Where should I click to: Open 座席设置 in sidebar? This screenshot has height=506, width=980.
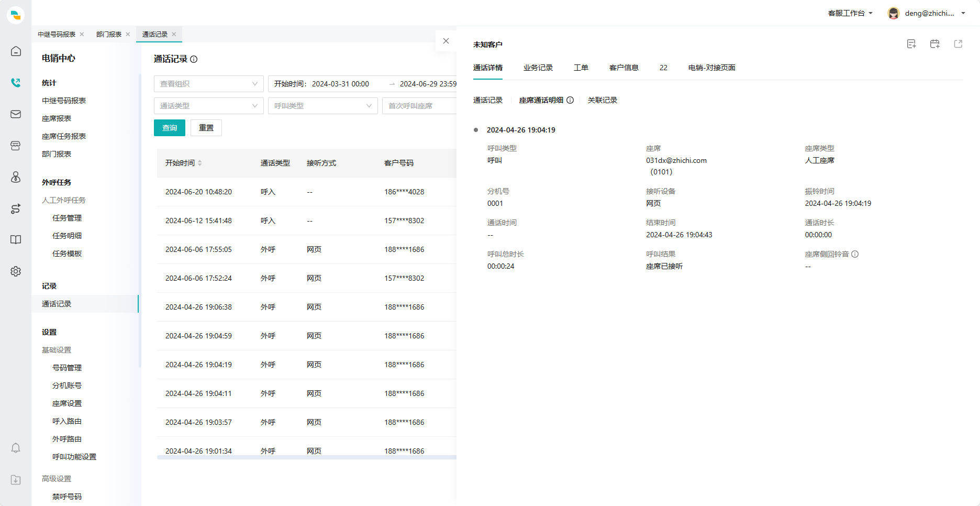tap(67, 403)
